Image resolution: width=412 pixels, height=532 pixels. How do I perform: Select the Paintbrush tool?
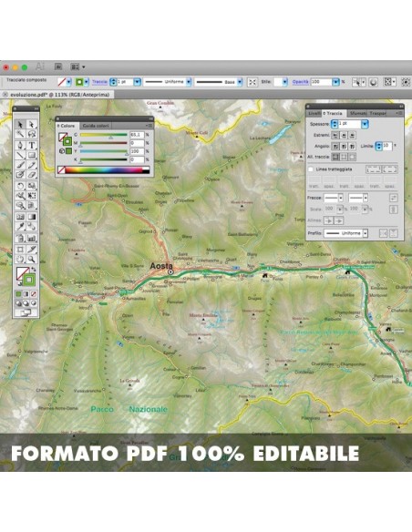[20, 165]
